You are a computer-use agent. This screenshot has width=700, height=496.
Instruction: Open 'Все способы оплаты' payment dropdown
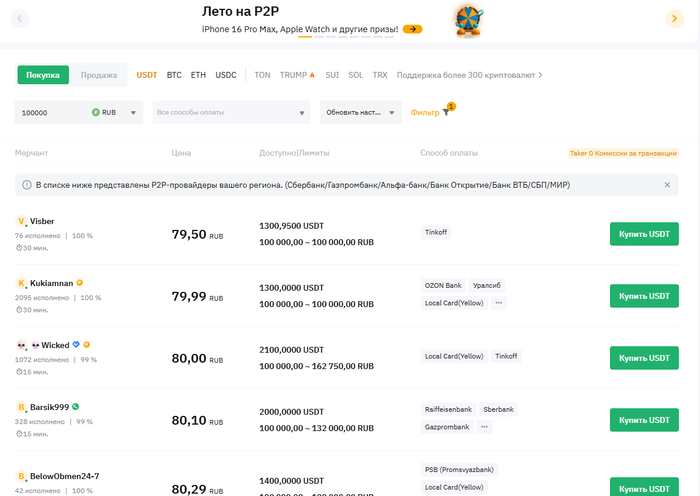pos(230,113)
